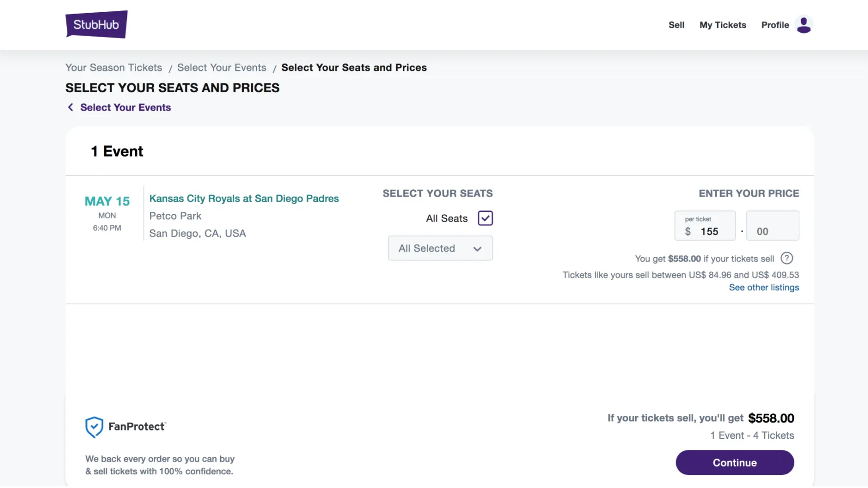Viewport: 868px width, 488px height.
Task: Click the Your Season Tickets breadcrumb
Action: click(114, 68)
